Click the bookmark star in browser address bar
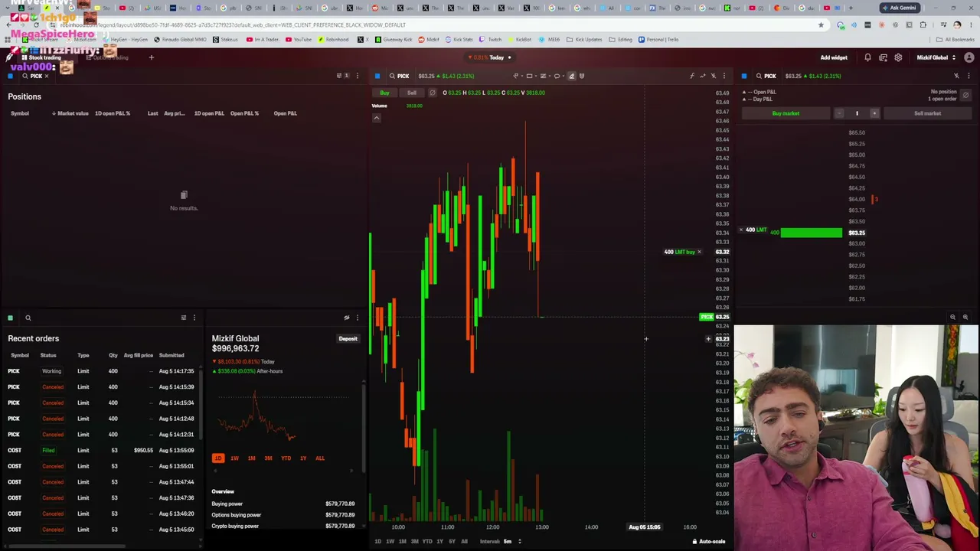The width and height of the screenshot is (980, 551). point(821,25)
